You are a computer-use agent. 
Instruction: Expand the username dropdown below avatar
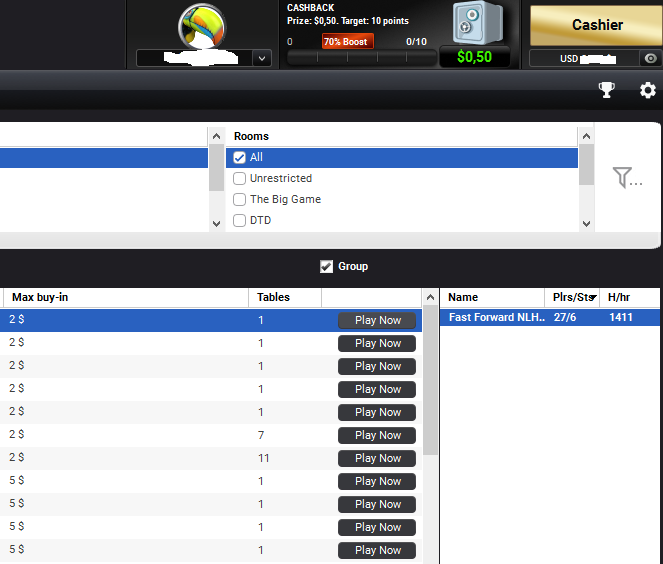pyautogui.click(x=262, y=59)
